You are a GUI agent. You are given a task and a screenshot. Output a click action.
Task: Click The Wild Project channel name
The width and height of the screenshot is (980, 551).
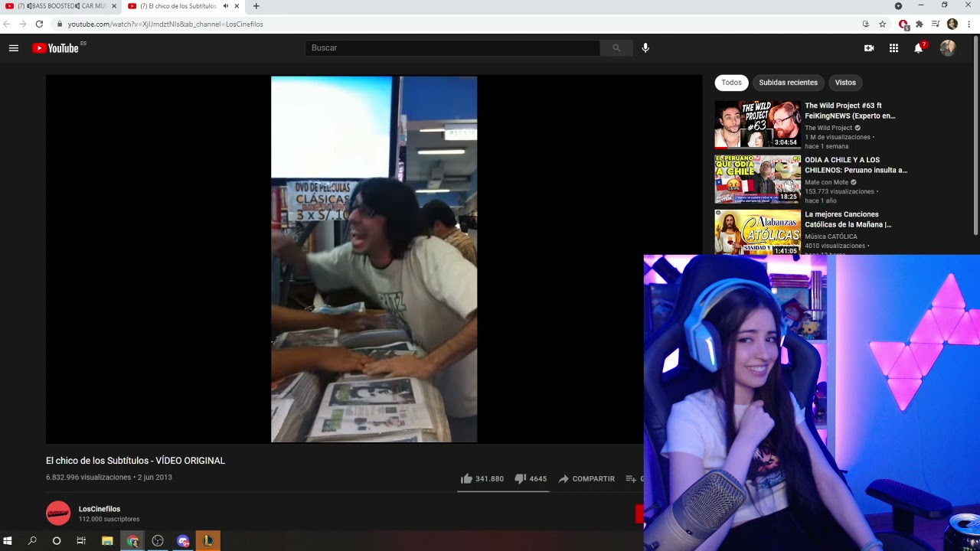pyautogui.click(x=828, y=128)
